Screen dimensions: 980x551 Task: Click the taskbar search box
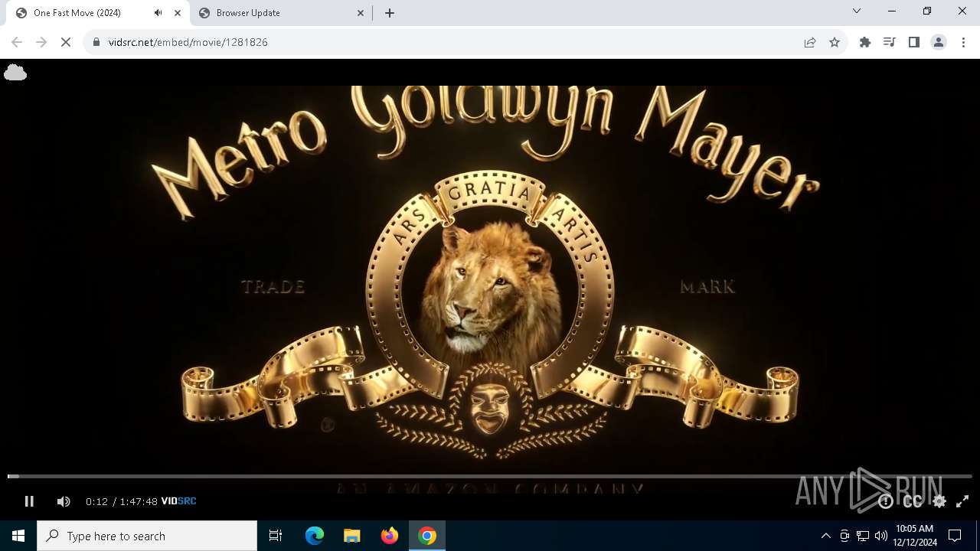[x=147, y=536]
